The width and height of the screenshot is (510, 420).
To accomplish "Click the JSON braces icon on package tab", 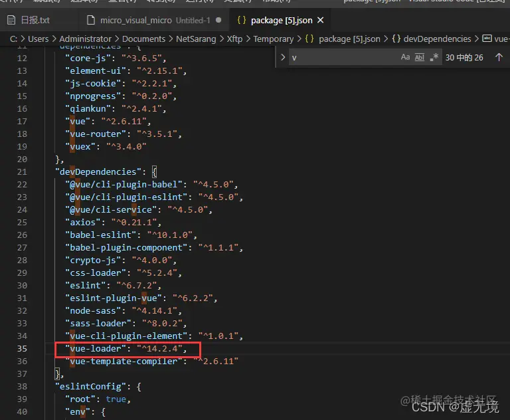I will (x=241, y=20).
